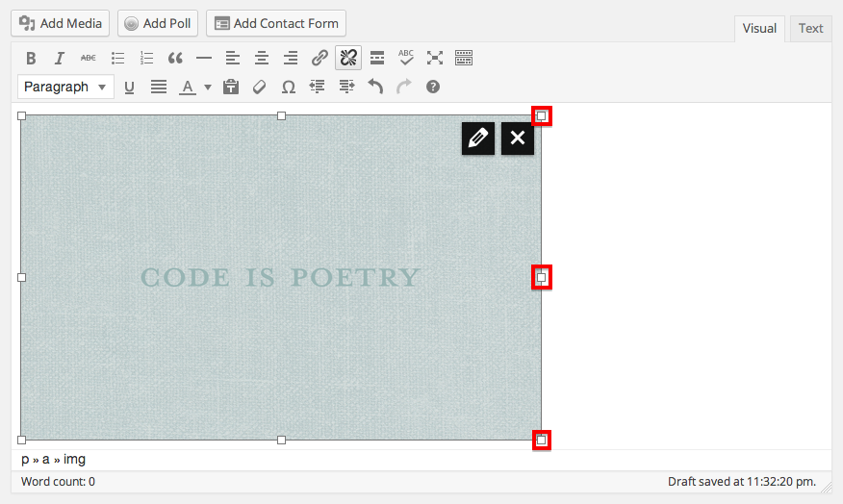Screen dimensions: 843x504
Task: Click the pencil edit button on image
Action: [x=478, y=139]
